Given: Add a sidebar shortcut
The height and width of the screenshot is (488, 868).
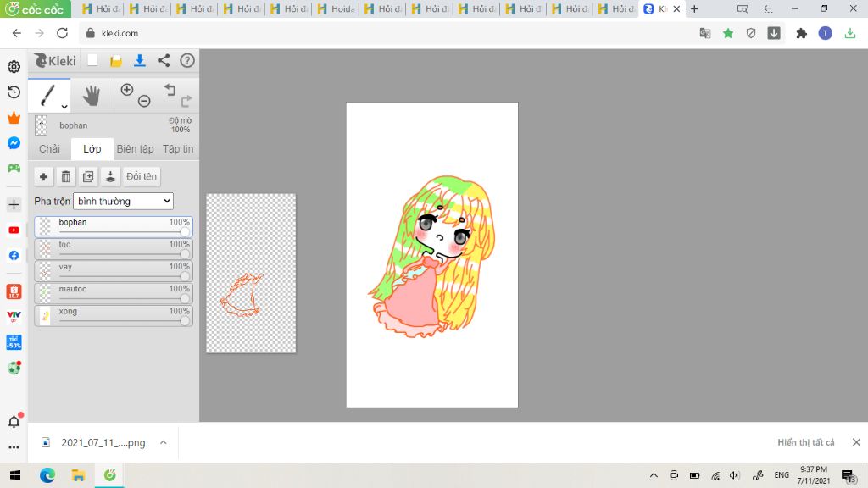Looking at the screenshot, I should coord(14,205).
